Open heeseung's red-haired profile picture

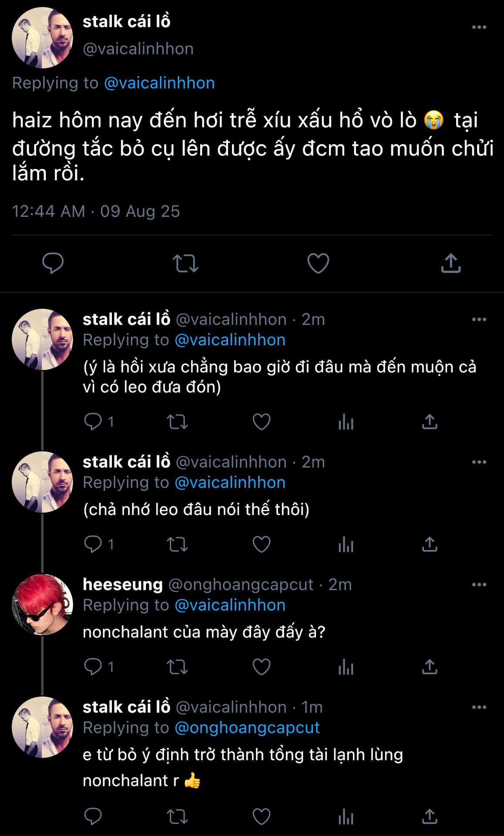[x=42, y=604]
